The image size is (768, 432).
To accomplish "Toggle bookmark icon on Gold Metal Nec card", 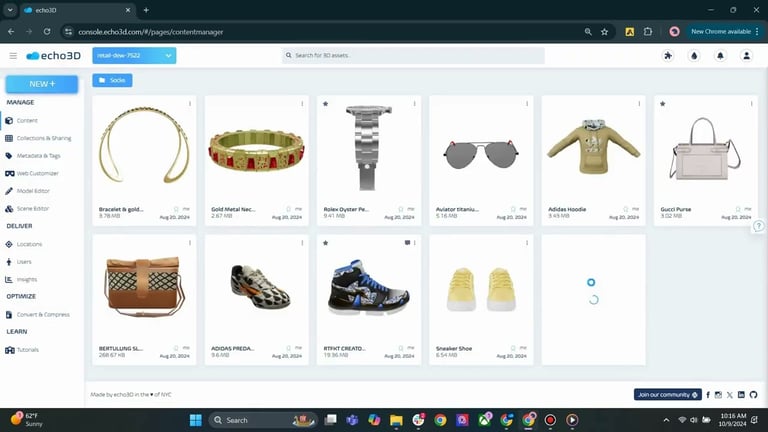I will [x=288, y=209].
